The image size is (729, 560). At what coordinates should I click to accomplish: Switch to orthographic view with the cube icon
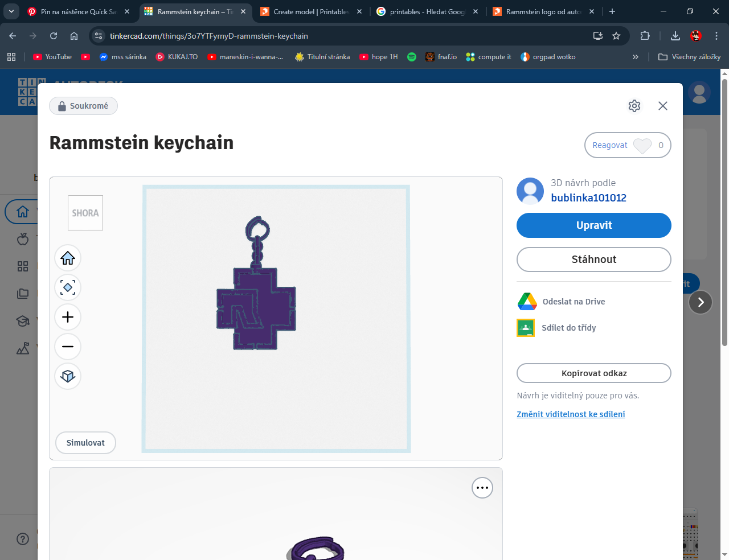click(68, 376)
